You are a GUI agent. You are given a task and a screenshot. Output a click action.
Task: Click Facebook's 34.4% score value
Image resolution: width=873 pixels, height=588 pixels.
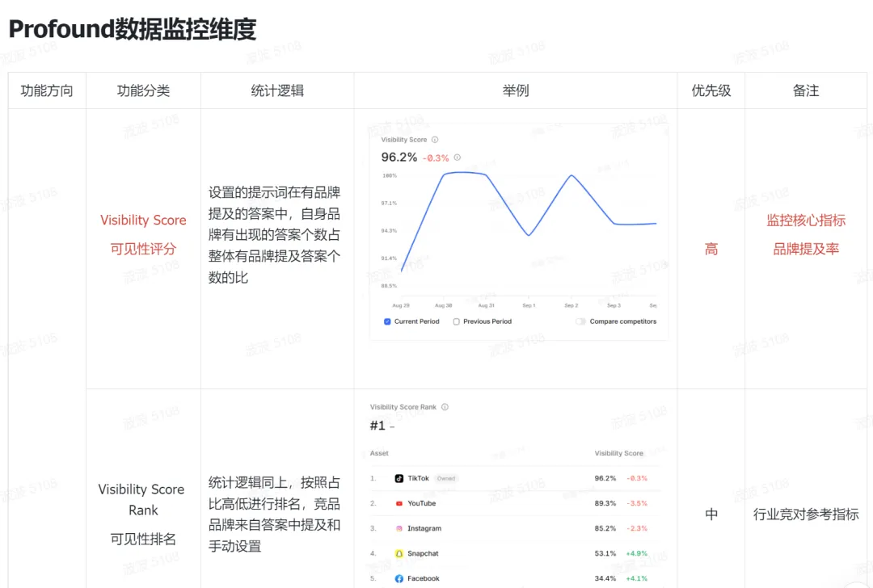pyautogui.click(x=605, y=578)
